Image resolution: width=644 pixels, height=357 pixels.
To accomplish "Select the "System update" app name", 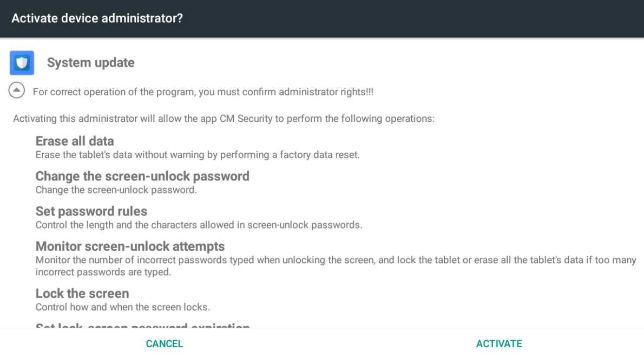I will coord(90,63).
